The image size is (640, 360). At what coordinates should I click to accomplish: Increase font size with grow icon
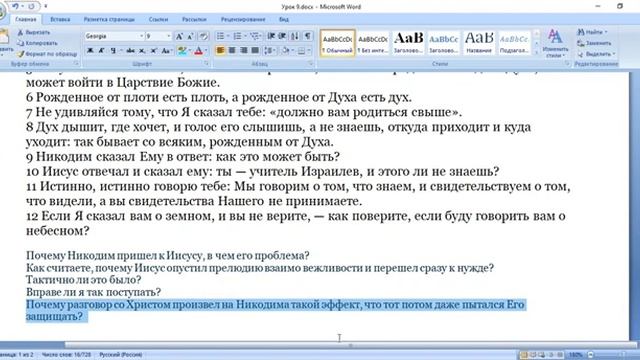pos(179,36)
